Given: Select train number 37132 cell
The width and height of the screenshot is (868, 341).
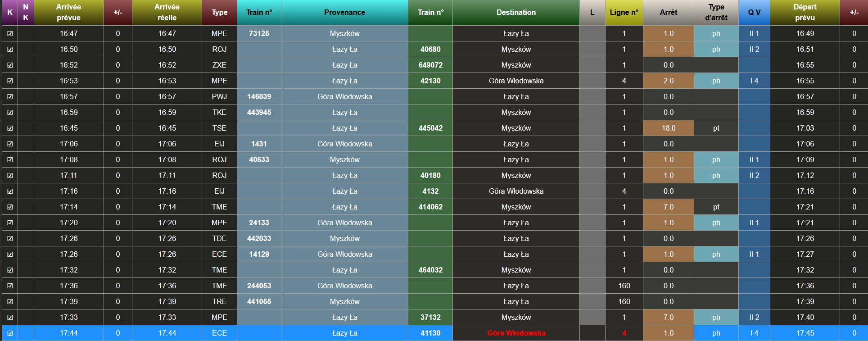Looking at the screenshot, I should (430, 318).
